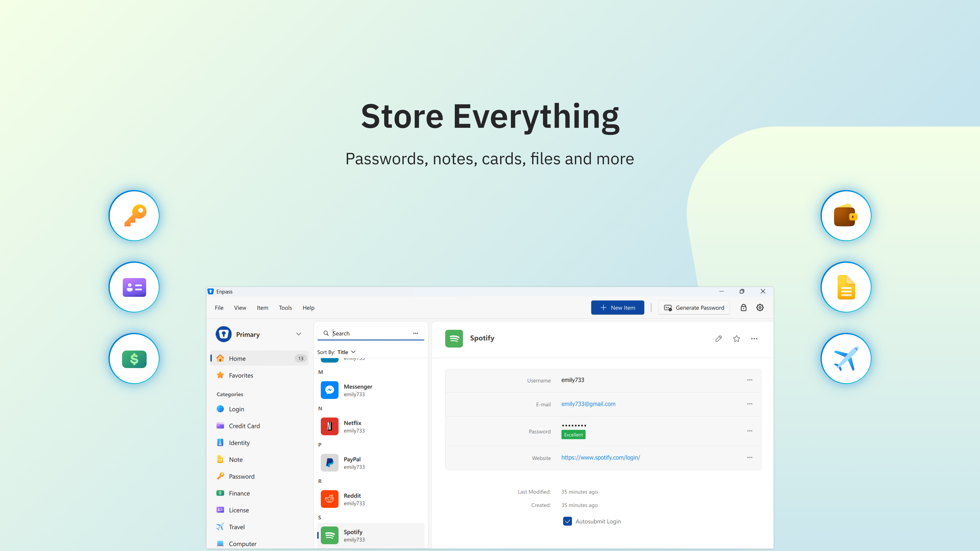Open Password field options menu
Screen dimensions: 980x551
coord(750,431)
